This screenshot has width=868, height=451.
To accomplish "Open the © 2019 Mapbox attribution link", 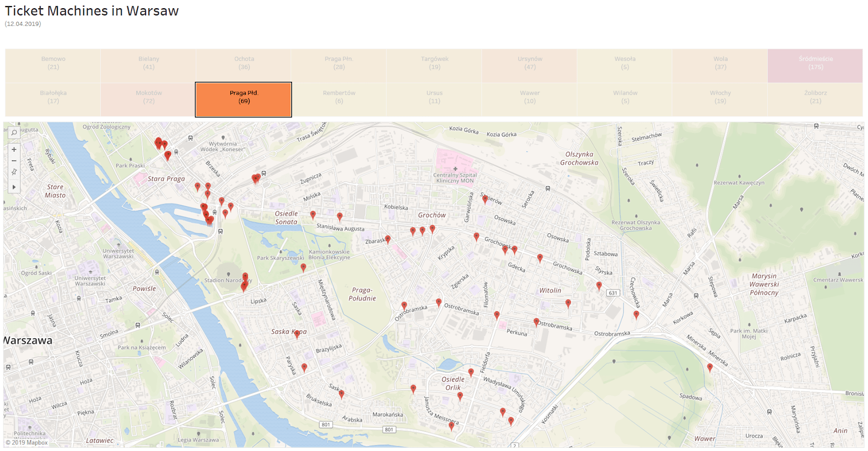I will [x=27, y=442].
